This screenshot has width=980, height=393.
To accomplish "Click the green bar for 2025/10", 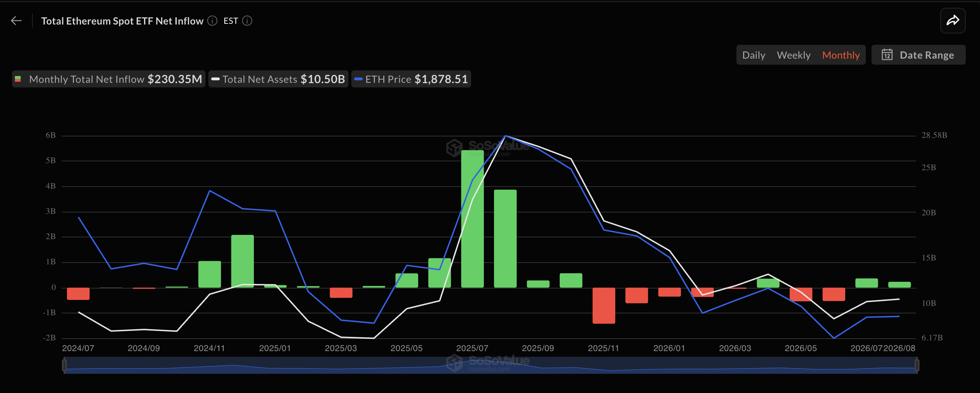I will point(571,280).
